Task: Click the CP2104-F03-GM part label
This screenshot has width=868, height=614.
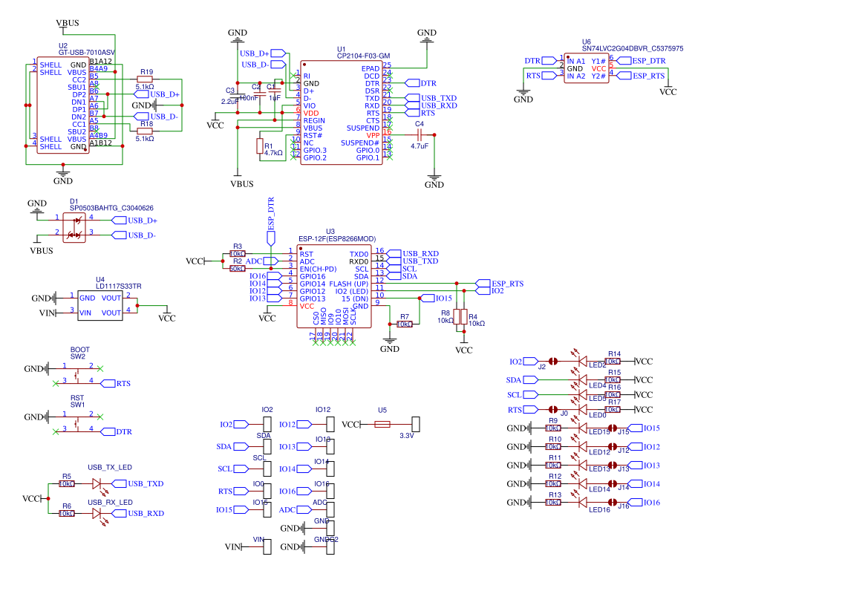Action: point(364,56)
